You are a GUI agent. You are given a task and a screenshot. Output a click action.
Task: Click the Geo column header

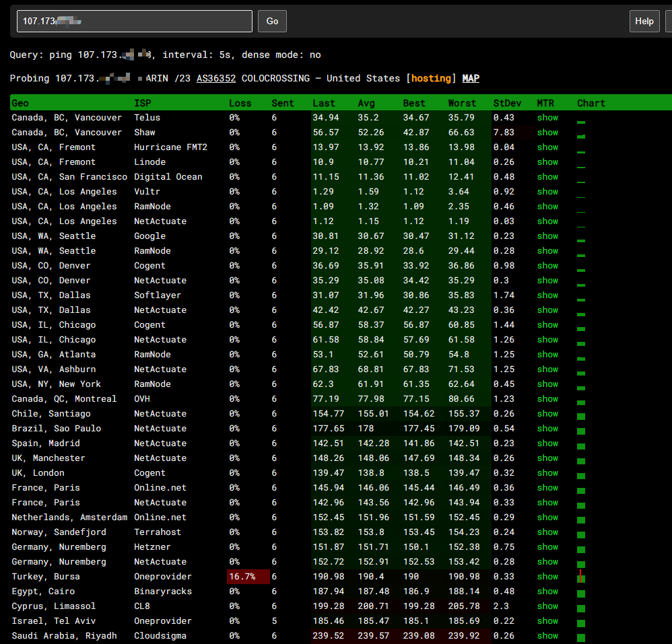pos(20,103)
